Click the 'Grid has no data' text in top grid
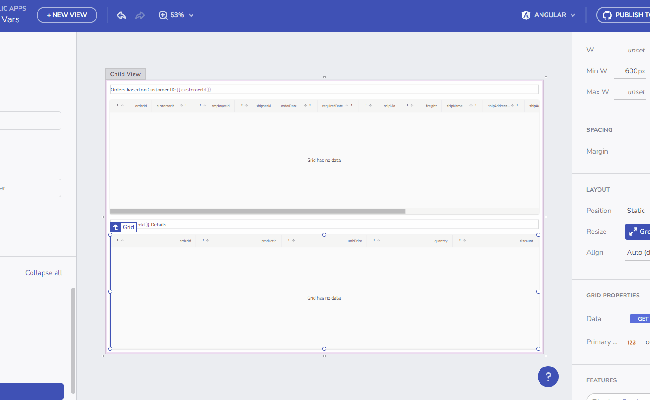This screenshot has height=400, width=650. [x=324, y=160]
